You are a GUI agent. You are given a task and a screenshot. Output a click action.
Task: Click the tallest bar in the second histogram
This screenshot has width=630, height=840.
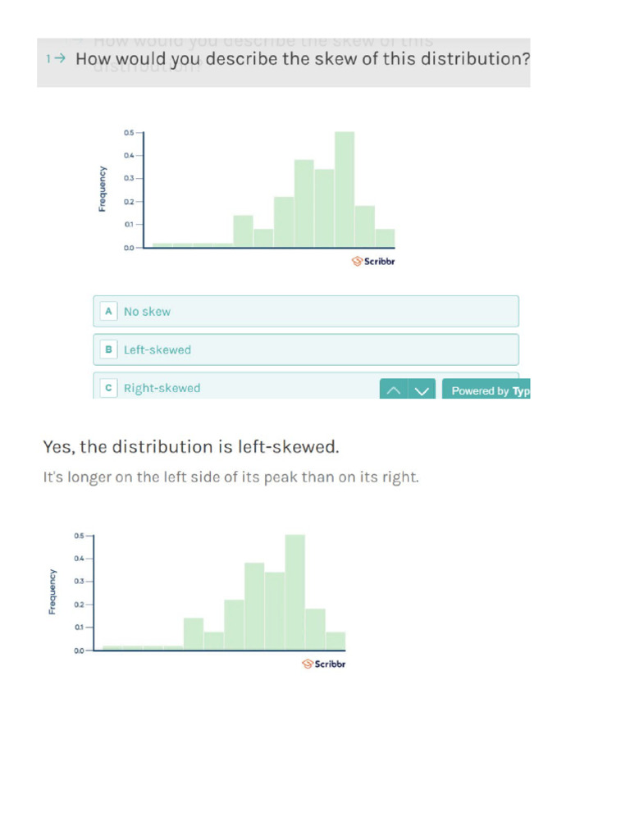tap(295, 592)
